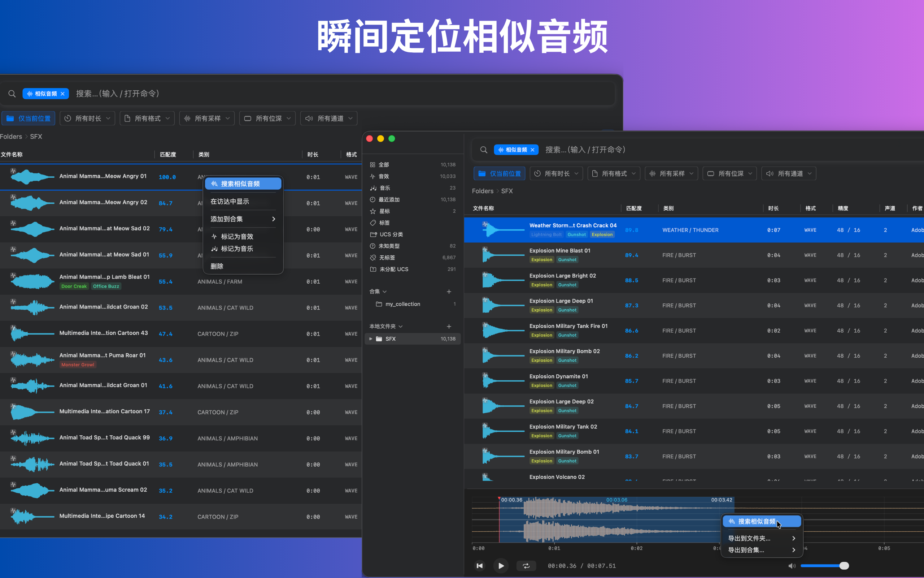
Task: Open 所有时长 dropdown in left window
Action: coord(88,118)
